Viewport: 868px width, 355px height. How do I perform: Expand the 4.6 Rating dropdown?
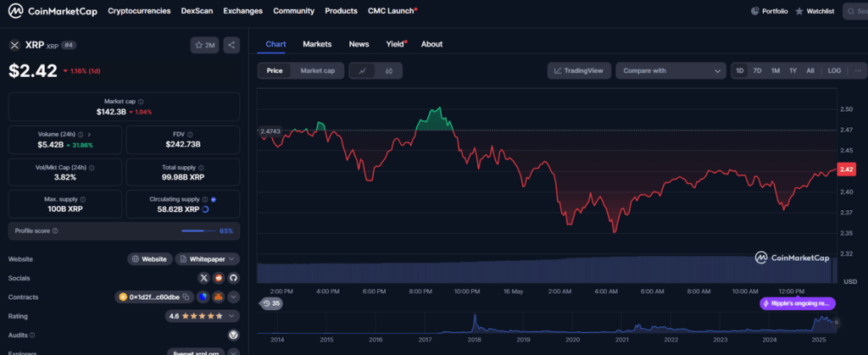(203, 316)
